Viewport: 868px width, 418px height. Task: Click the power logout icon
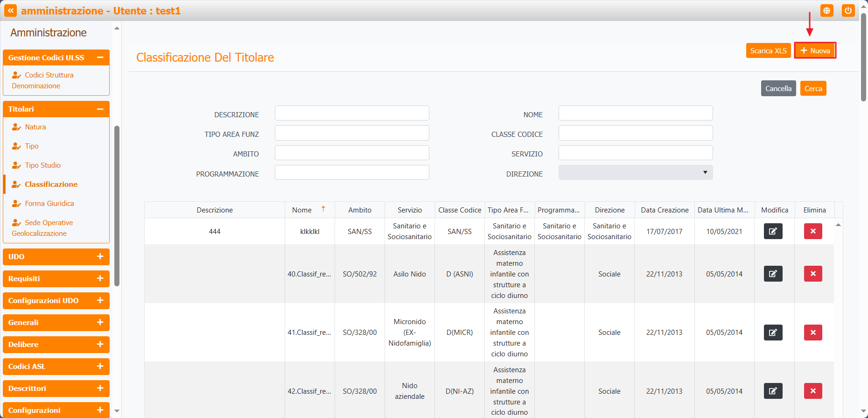[848, 11]
